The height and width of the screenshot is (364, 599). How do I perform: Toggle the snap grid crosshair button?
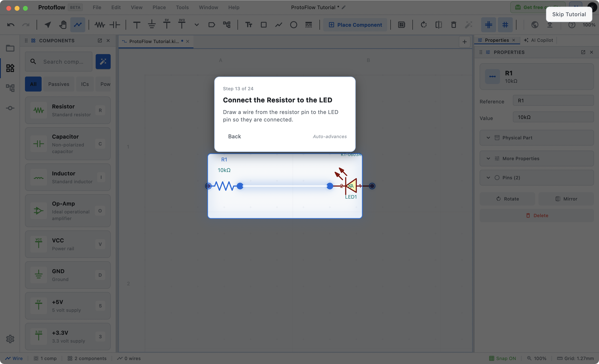pos(489,25)
